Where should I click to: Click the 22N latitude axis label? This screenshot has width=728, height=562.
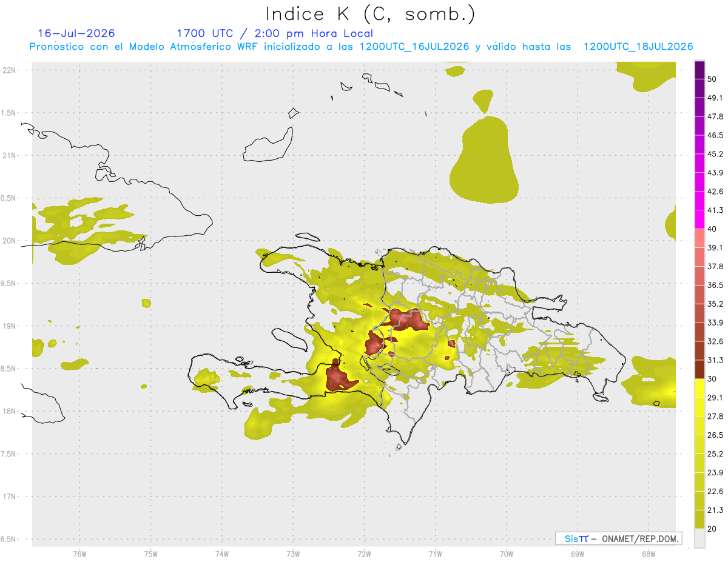(10, 70)
